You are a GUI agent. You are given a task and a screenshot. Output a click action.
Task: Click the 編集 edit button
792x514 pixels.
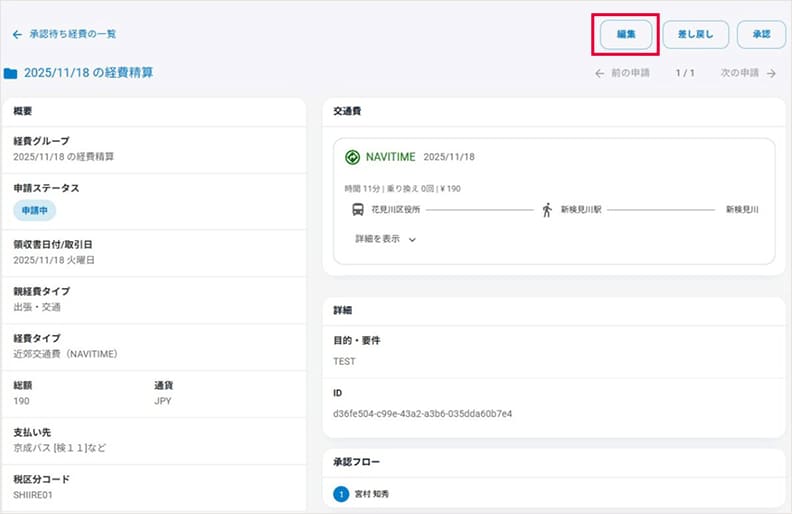point(626,34)
